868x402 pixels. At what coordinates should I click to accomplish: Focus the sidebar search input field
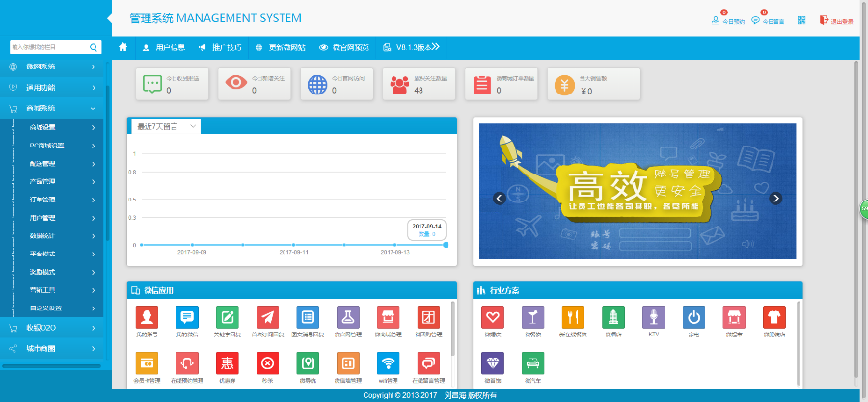pyautogui.click(x=49, y=47)
